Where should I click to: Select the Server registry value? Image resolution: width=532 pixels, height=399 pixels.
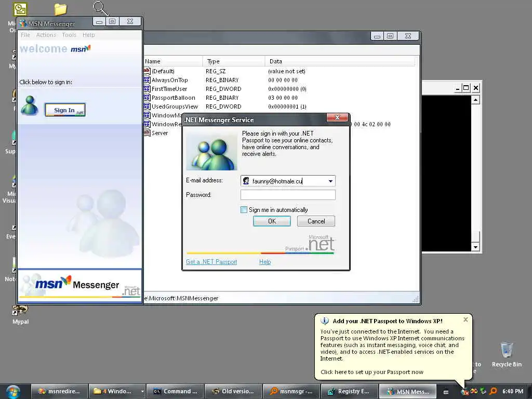click(x=159, y=133)
